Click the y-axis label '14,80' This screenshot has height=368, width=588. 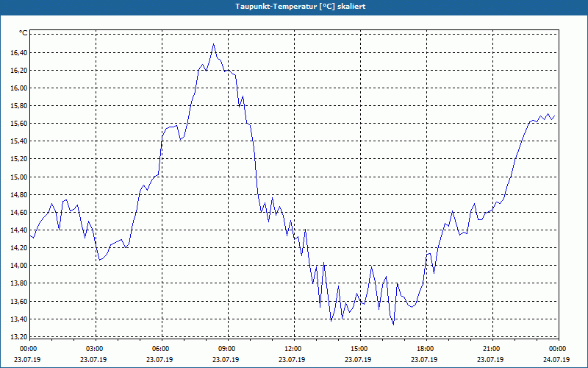tap(19, 195)
